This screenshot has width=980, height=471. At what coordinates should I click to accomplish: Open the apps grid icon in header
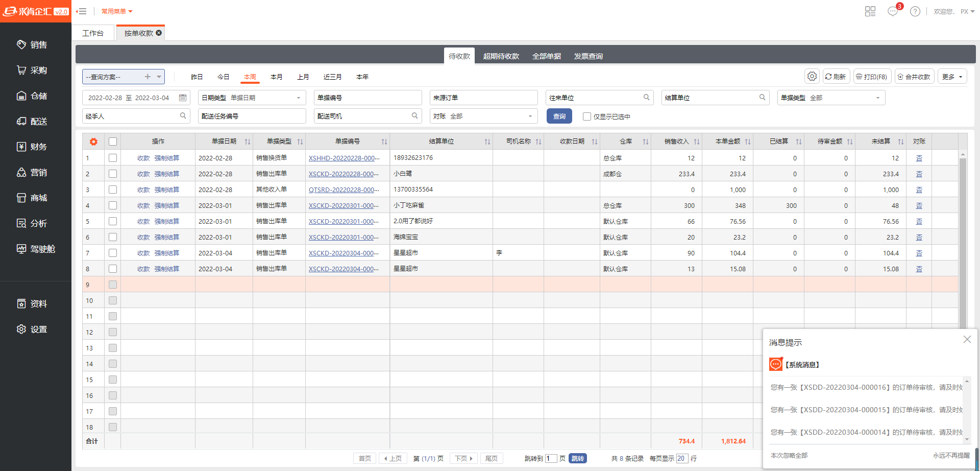(x=870, y=11)
